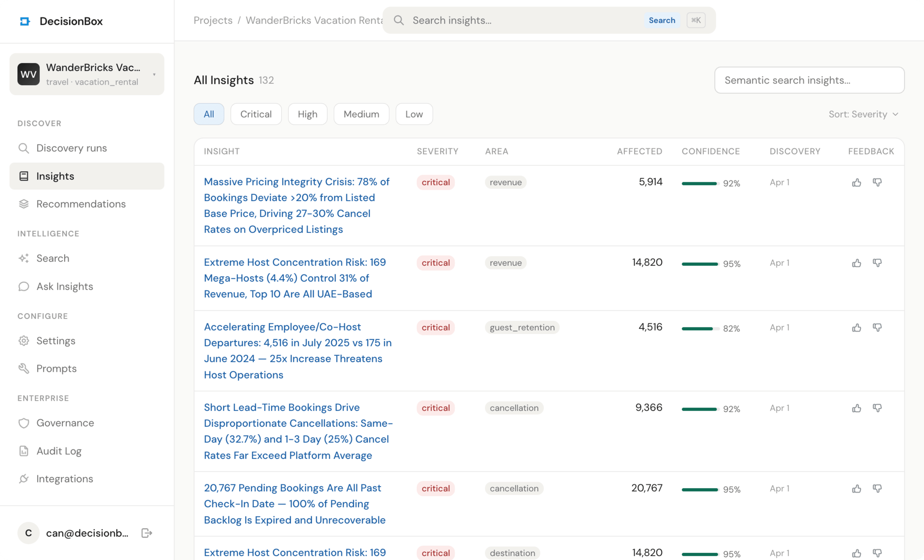Thumbs up the 20,767 Pending Bookings insight

pyautogui.click(x=856, y=489)
